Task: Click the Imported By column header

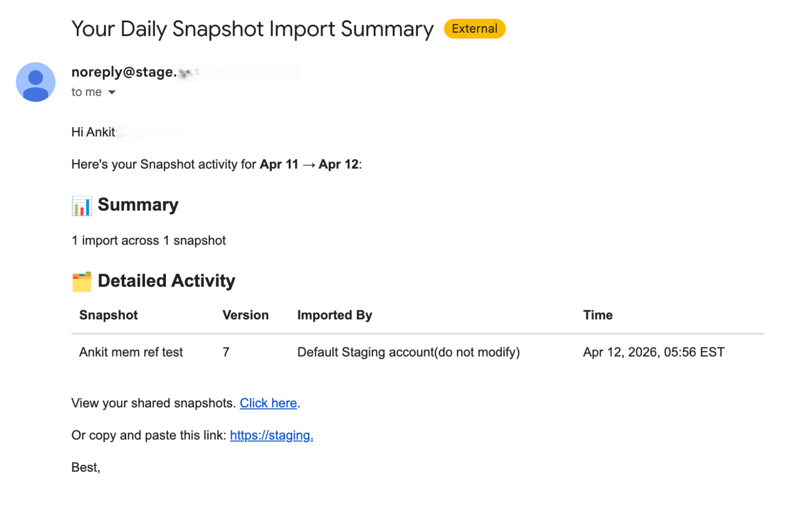Action: (x=335, y=315)
